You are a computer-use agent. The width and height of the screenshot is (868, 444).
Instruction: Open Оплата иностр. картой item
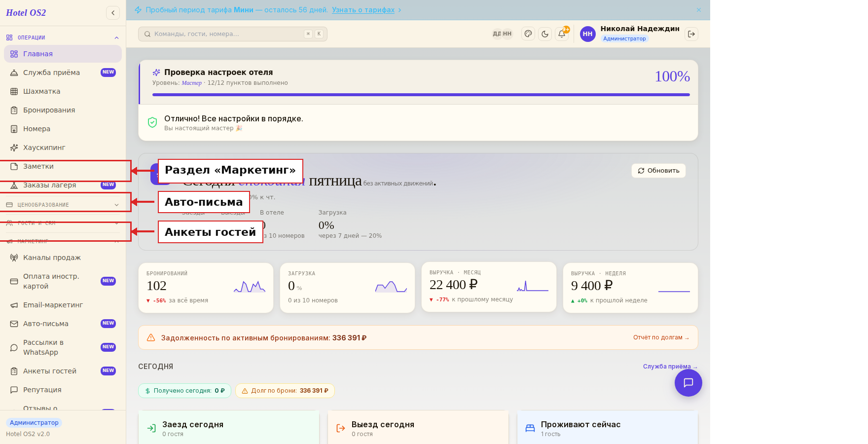(63, 281)
